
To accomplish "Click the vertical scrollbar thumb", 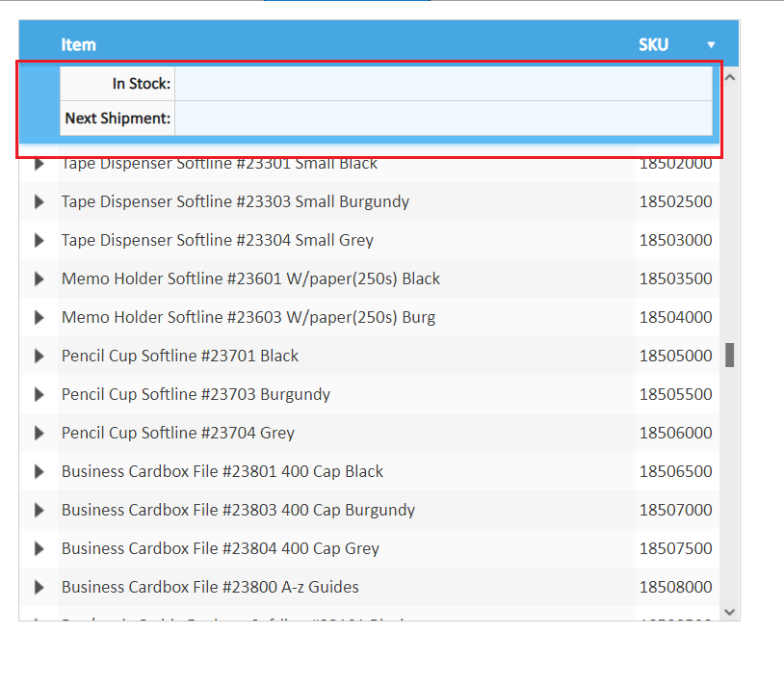I will [x=729, y=355].
